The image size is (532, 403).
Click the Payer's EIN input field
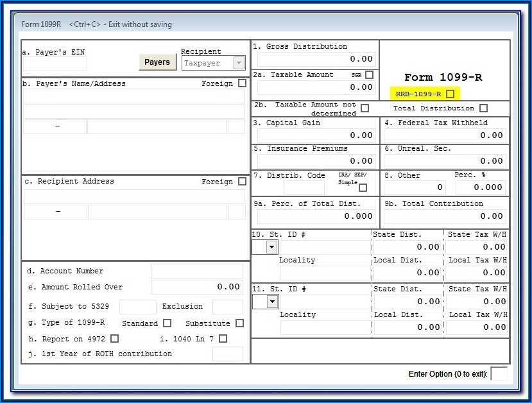55,64
